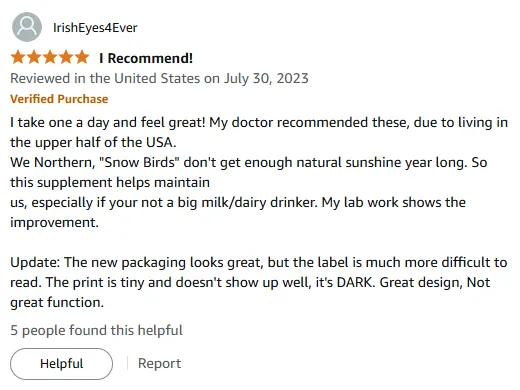Click the gray profile avatar icon
The height and width of the screenshot is (390, 520).
tap(27, 27)
